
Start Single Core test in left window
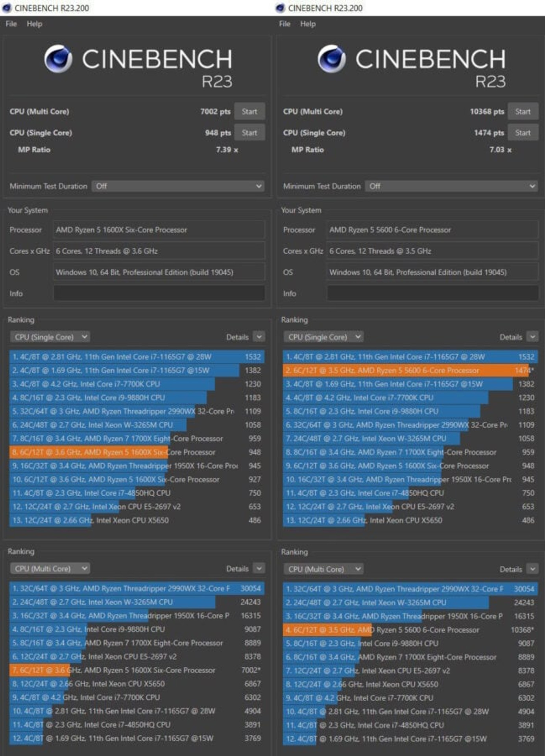pyautogui.click(x=249, y=133)
